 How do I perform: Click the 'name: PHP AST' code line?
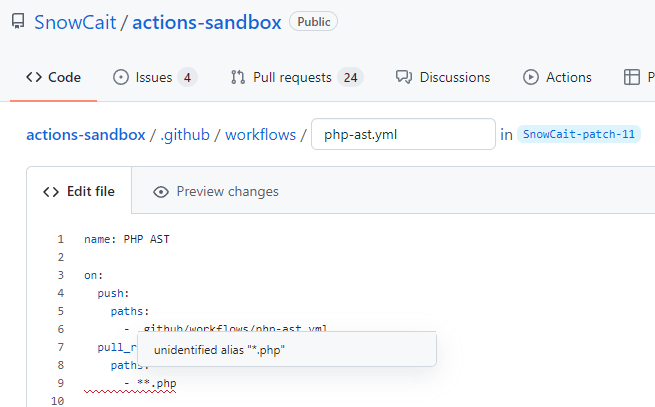point(127,239)
